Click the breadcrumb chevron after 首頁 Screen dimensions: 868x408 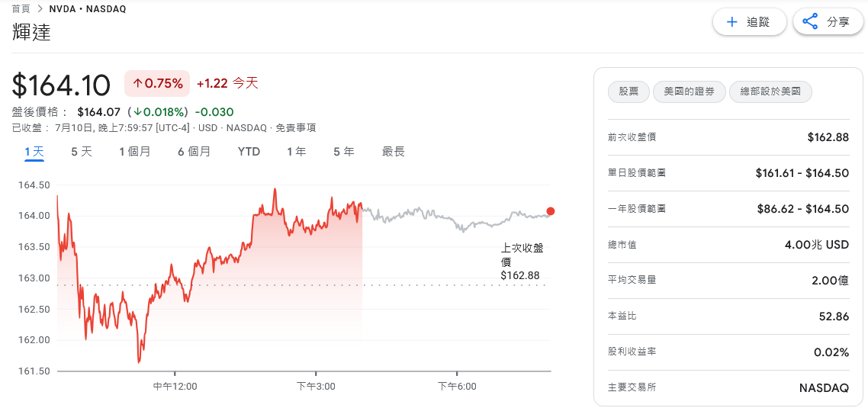40,9
